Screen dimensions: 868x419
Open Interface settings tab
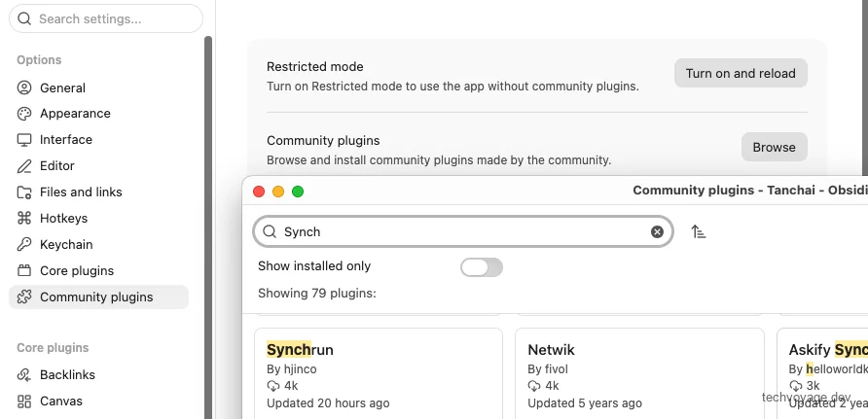[x=98, y=140]
